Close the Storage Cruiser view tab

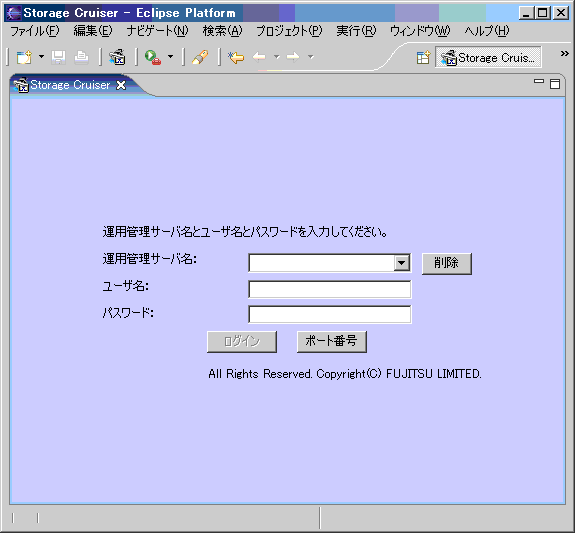(121, 85)
